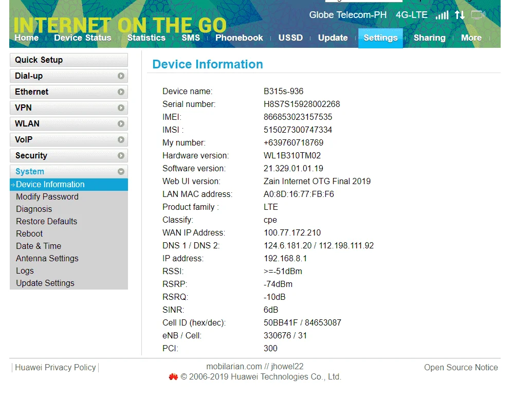Viewport: 532px width, 414px height.
Task: Click hardware version WL1B310TM02
Action: tap(292, 156)
